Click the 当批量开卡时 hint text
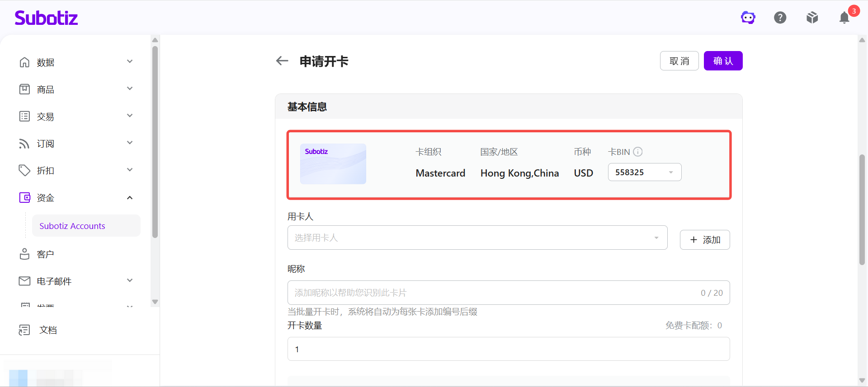868x387 pixels. pyautogui.click(x=382, y=312)
